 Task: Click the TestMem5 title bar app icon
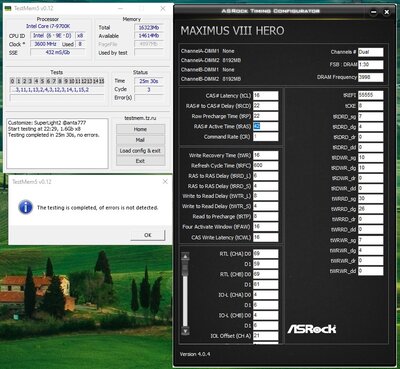pyautogui.click(x=8, y=8)
